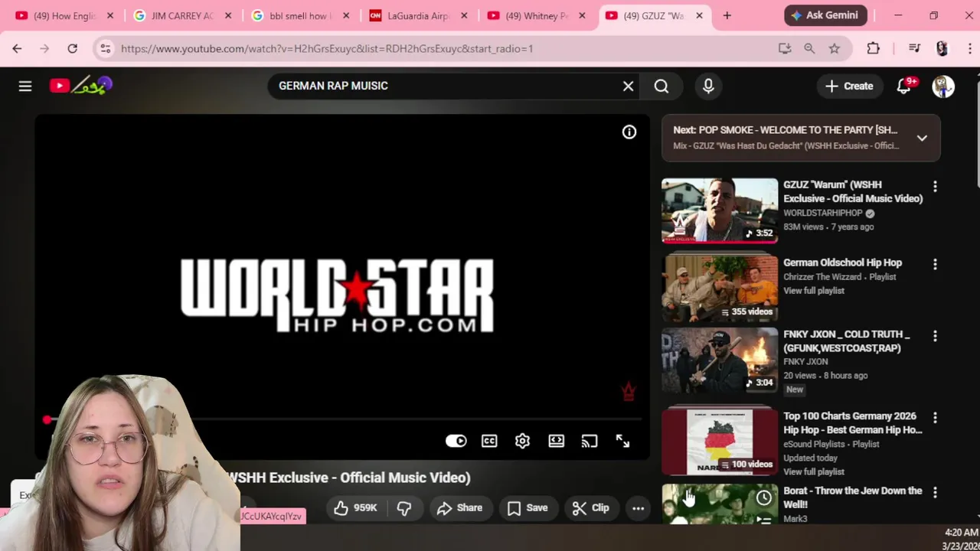
Task: Bookmark this page with star
Action: click(x=835, y=49)
